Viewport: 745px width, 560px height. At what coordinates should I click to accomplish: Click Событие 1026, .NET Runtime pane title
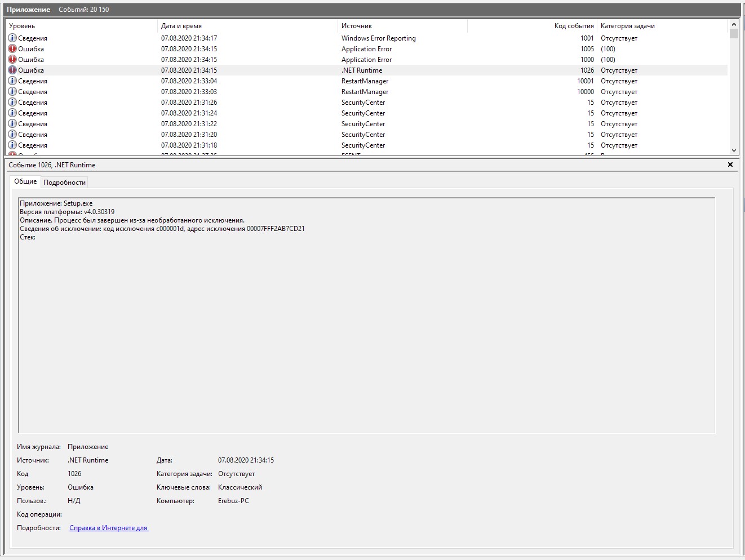(52, 165)
